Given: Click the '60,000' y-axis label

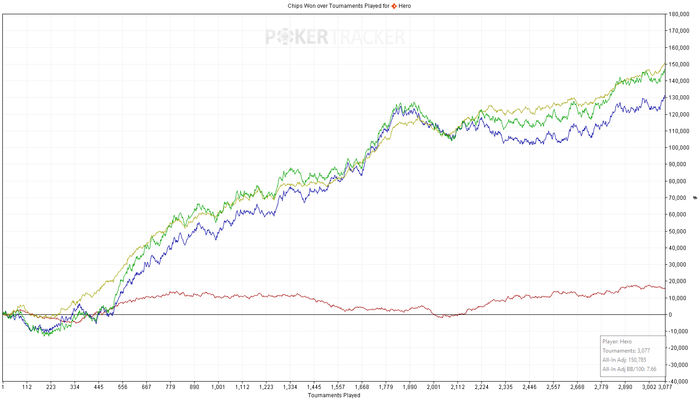Looking at the screenshot, I should click(678, 214).
